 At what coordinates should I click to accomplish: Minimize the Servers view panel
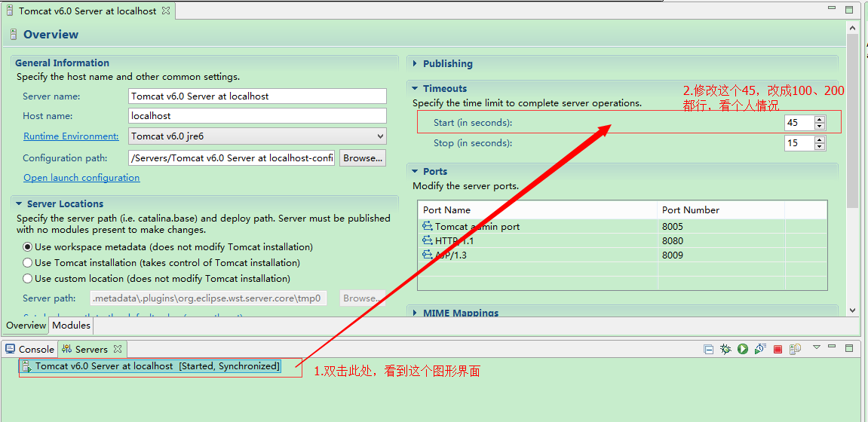833,347
